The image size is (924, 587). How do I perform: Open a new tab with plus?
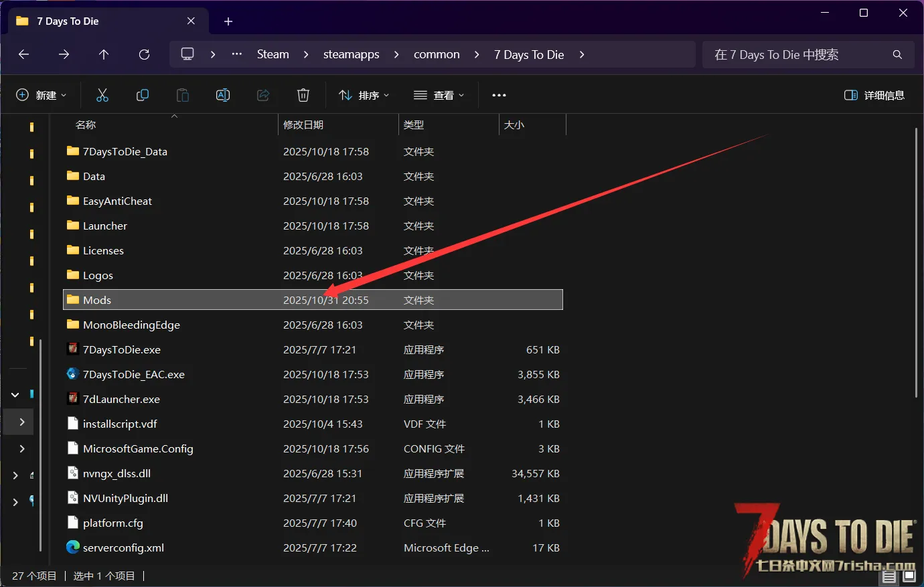coord(228,21)
